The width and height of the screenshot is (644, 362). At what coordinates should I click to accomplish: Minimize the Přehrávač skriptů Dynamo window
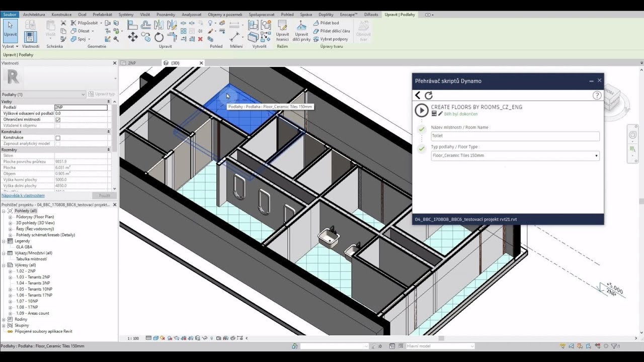click(x=591, y=80)
